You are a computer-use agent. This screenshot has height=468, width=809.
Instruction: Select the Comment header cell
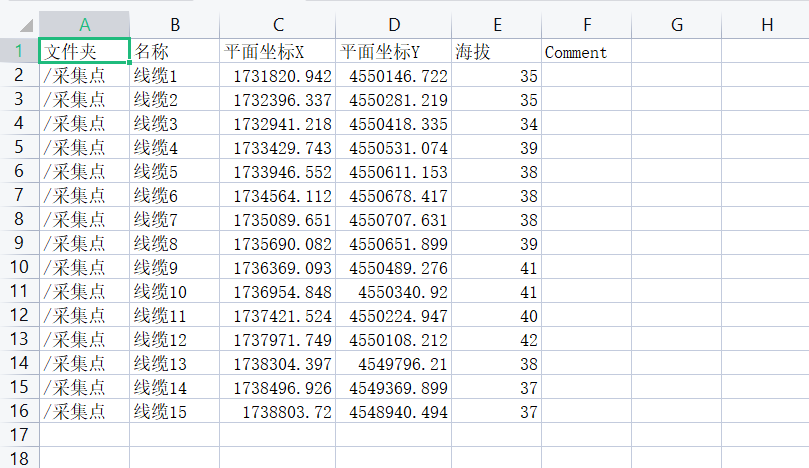click(586, 51)
